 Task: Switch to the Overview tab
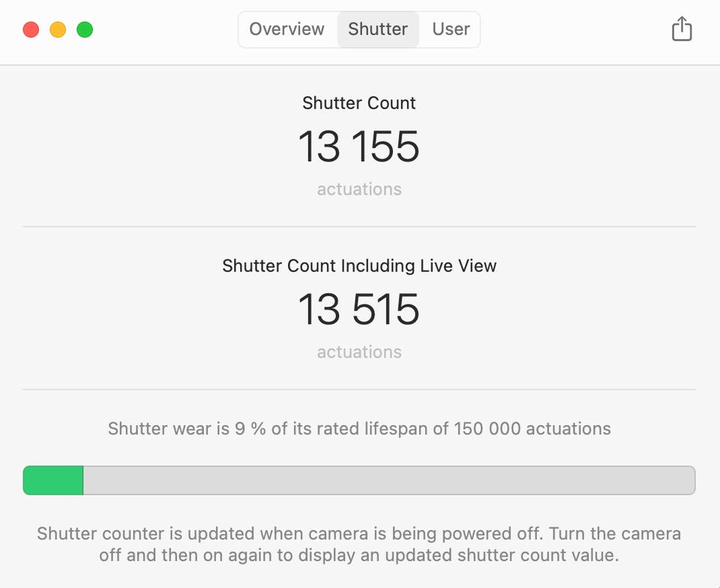[286, 29]
